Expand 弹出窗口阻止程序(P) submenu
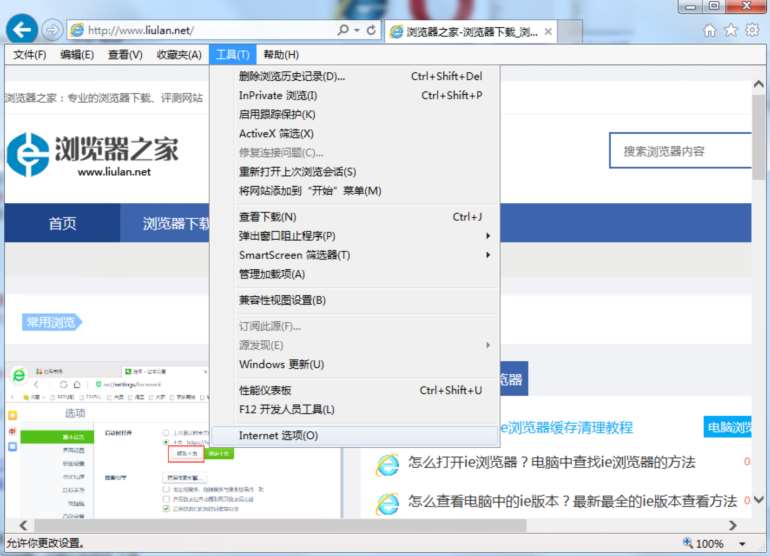Viewport: 770px width, 556px height. click(x=488, y=236)
